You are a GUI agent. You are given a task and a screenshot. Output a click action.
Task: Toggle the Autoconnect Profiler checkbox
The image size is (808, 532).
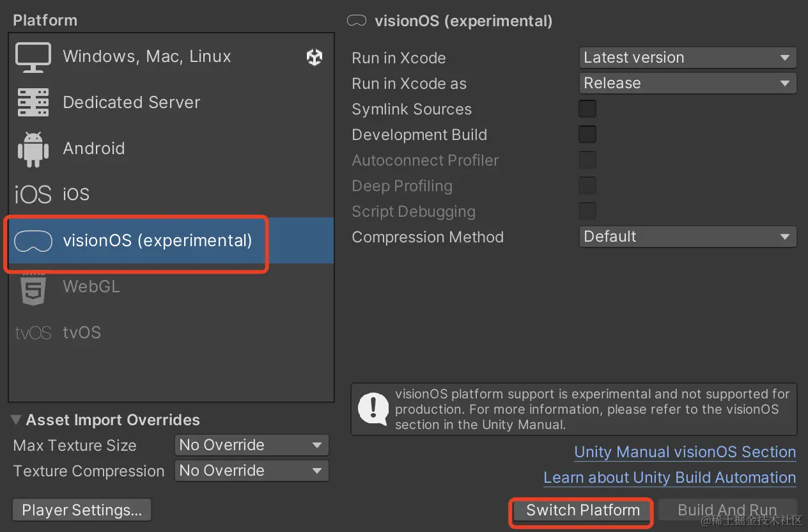click(x=587, y=160)
